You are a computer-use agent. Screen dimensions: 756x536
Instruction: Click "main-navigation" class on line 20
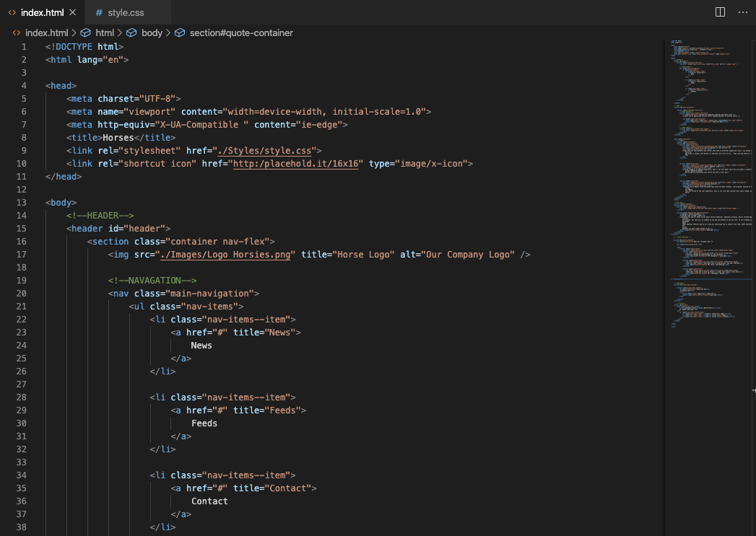click(x=209, y=294)
